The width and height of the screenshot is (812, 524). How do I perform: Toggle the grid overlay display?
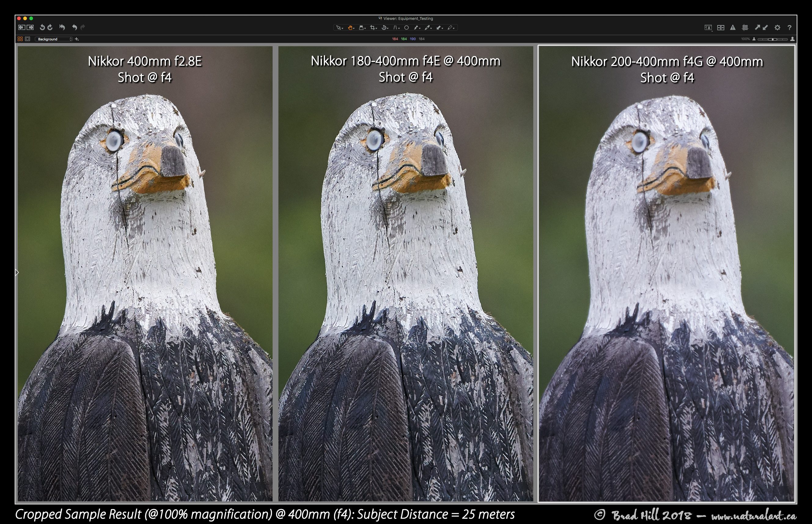[x=745, y=28]
